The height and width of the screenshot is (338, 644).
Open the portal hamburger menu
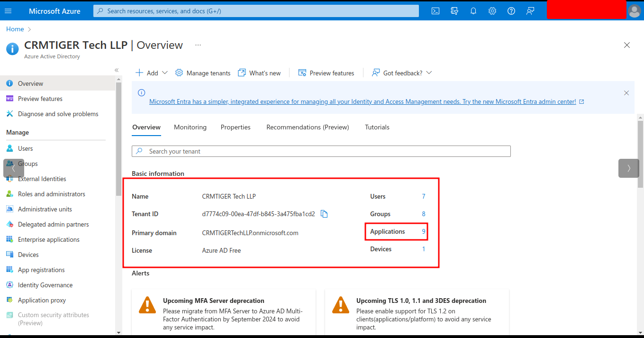click(x=8, y=11)
